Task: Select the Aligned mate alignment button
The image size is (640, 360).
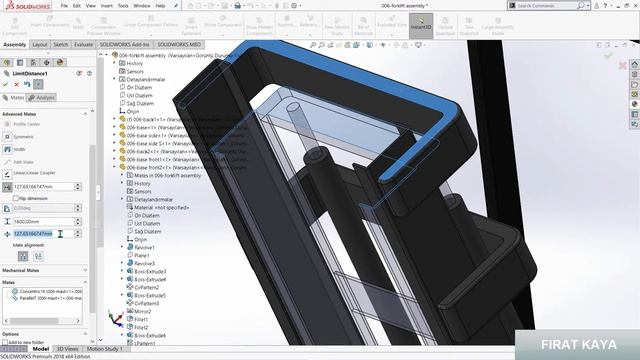Action: pos(23,256)
